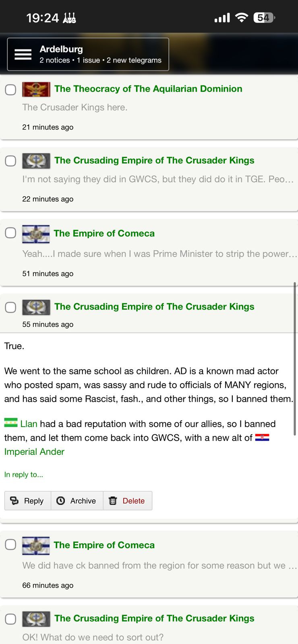Tick the Aquilarian Dominion telegram checkbox
Image resolution: width=298 pixels, height=644 pixels.
[x=10, y=89]
